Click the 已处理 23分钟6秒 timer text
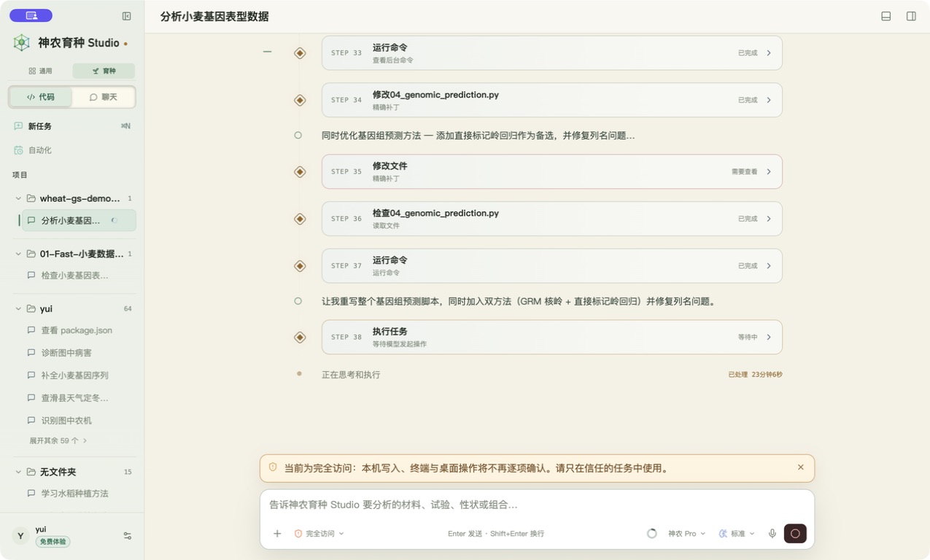The height and width of the screenshot is (560, 930). point(755,375)
